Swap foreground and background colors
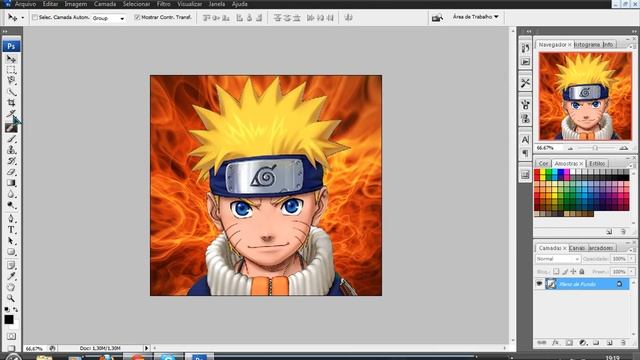 16,310
